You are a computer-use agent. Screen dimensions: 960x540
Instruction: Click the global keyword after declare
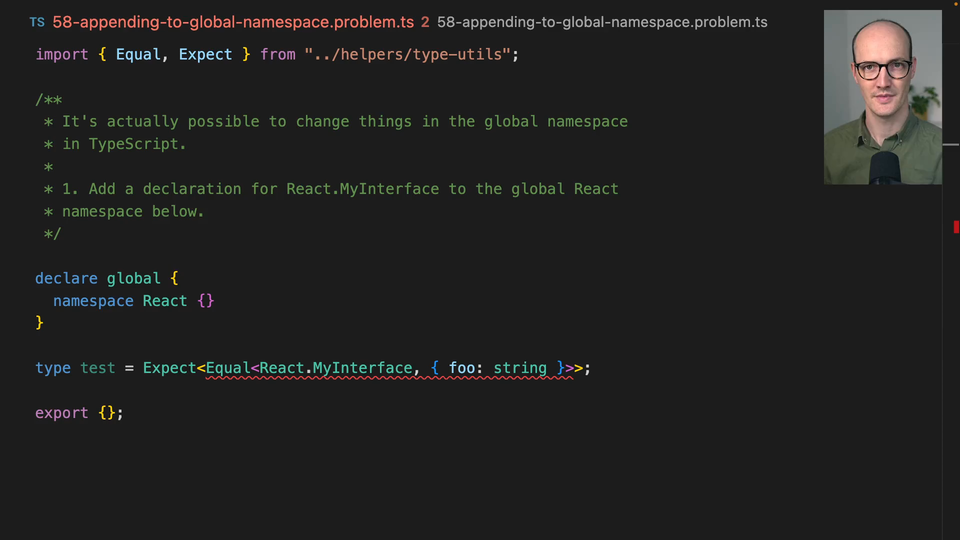[x=133, y=278]
